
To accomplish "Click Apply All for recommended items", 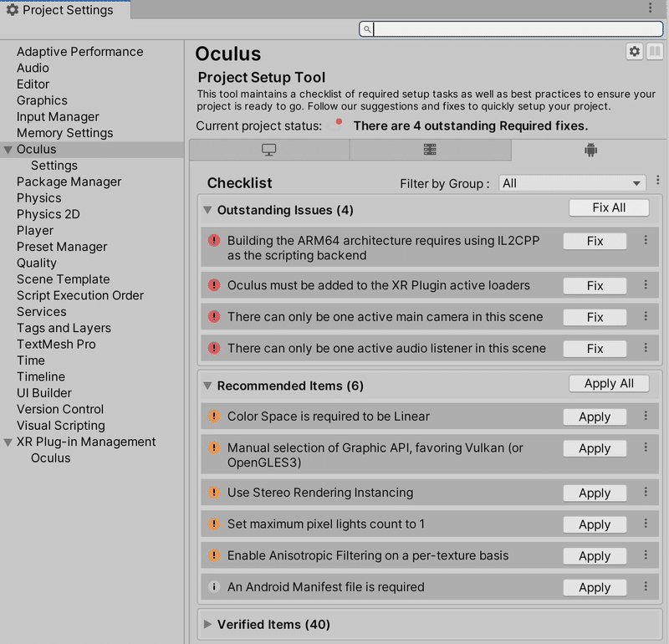I will [609, 384].
